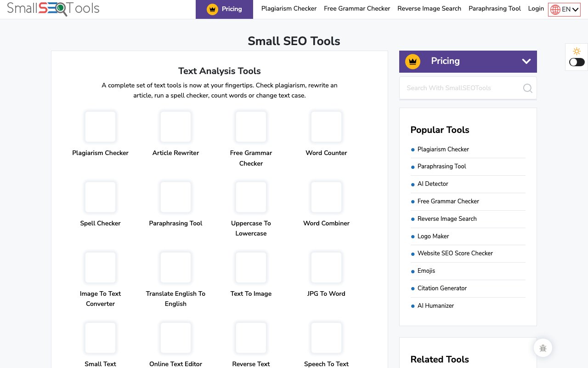Open AI Humanizer in Popular Tools
This screenshot has height=368, width=588.
click(435, 305)
